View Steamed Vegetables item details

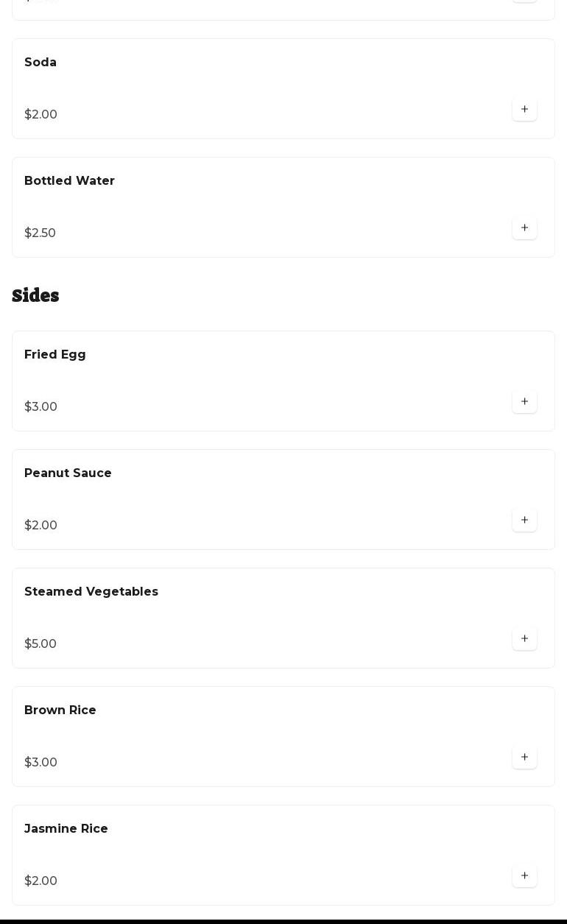coord(283,618)
